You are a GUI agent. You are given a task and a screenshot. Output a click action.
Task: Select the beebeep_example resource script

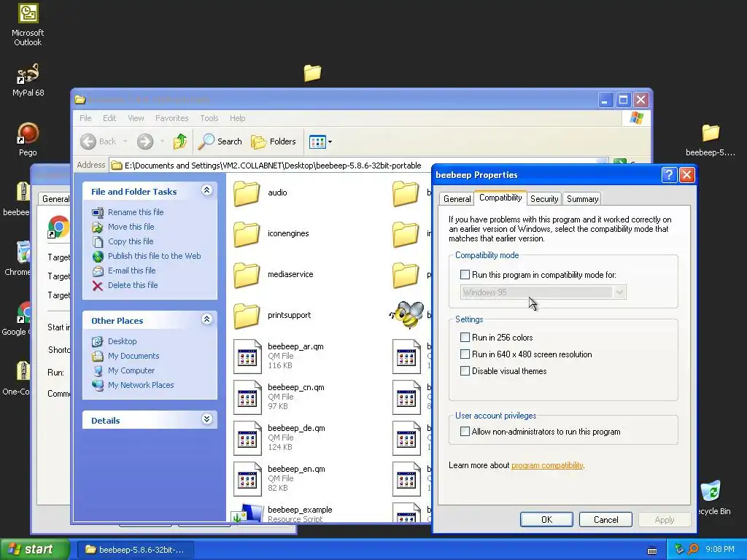pos(282,513)
